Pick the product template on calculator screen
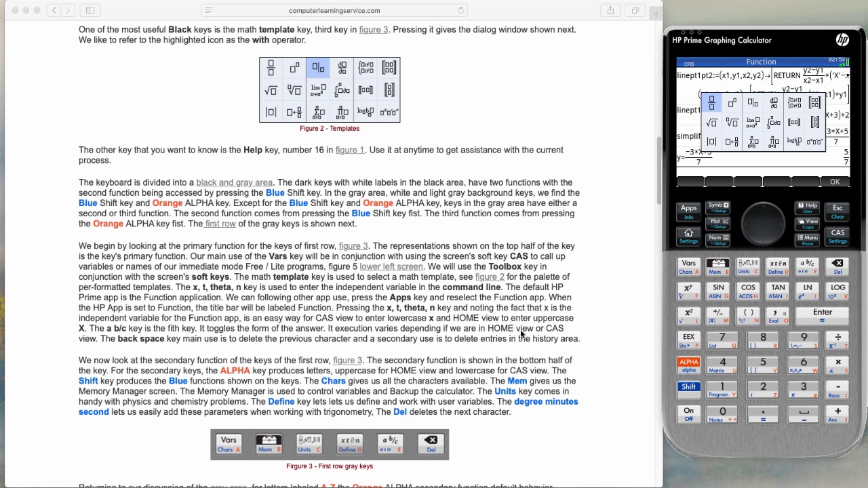Viewport: 868px width, 488px height. [x=774, y=142]
